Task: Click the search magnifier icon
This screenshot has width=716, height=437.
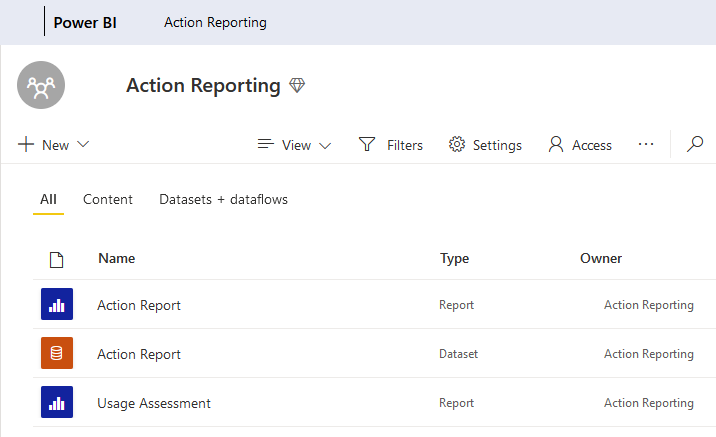Action: [695, 144]
